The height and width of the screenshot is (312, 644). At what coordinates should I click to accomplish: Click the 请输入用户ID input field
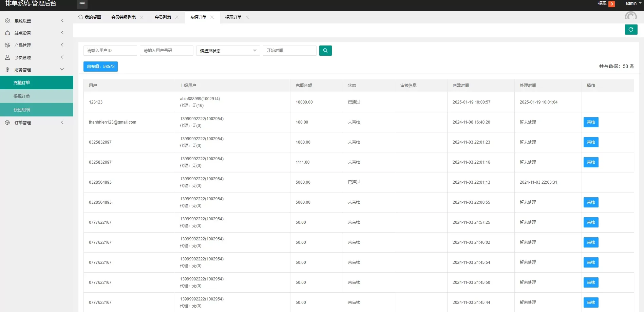click(110, 50)
